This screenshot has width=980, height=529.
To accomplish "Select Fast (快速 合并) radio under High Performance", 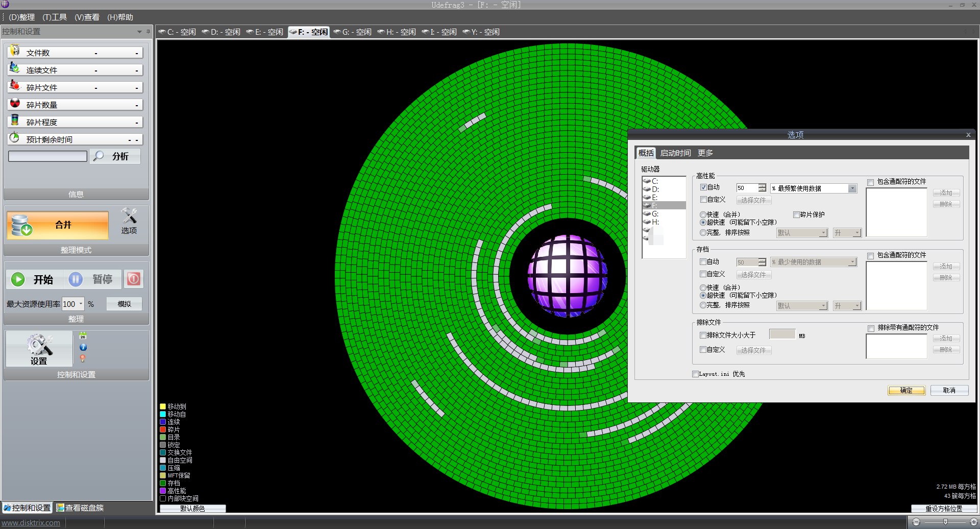I will [x=703, y=215].
